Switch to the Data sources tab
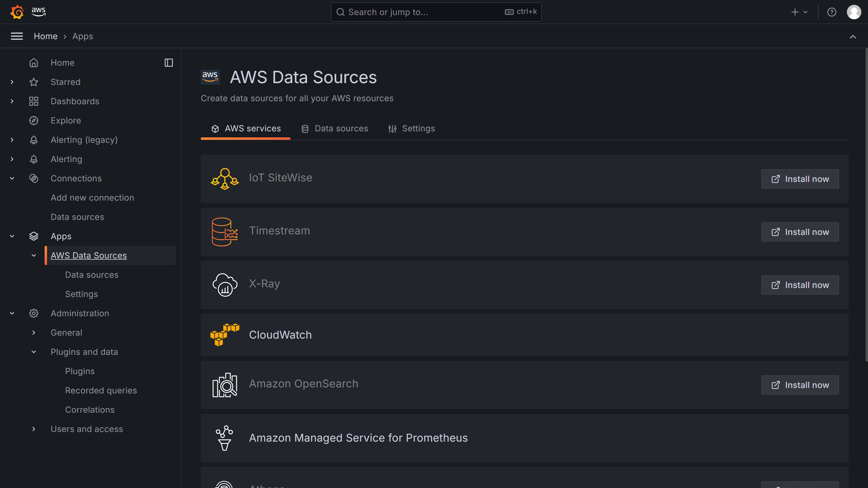The image size is (868, 488). click(x=334, y=129)
